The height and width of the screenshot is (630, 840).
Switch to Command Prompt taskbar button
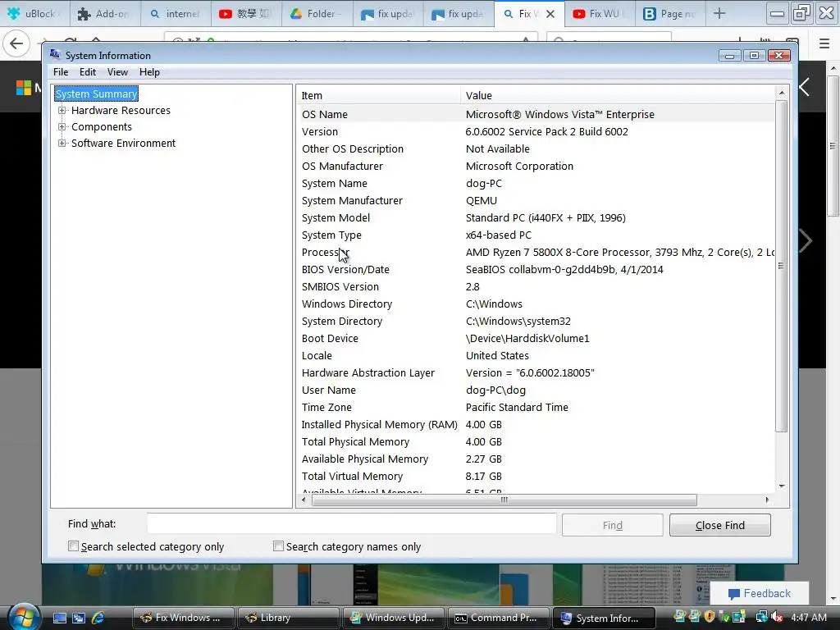coord(498,618)
